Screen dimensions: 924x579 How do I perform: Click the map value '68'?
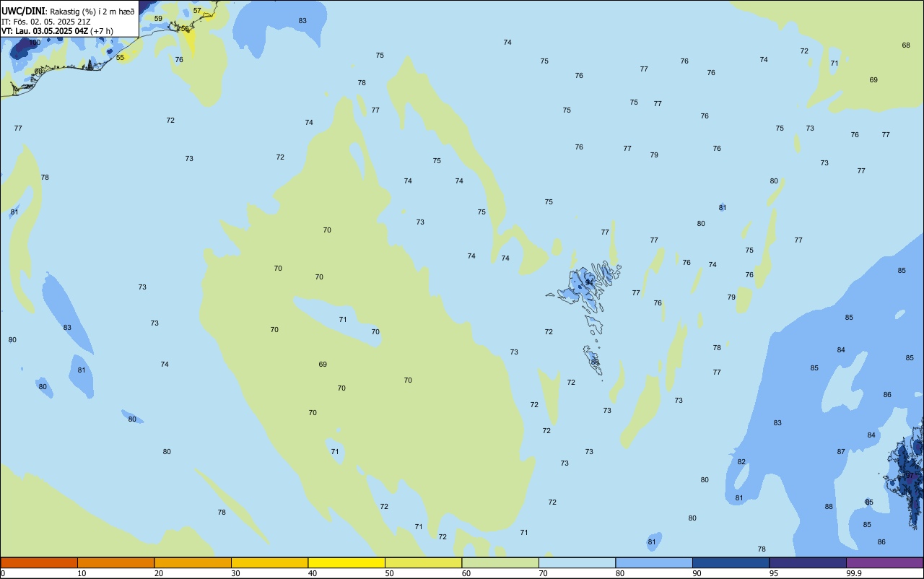click(906, 45)
